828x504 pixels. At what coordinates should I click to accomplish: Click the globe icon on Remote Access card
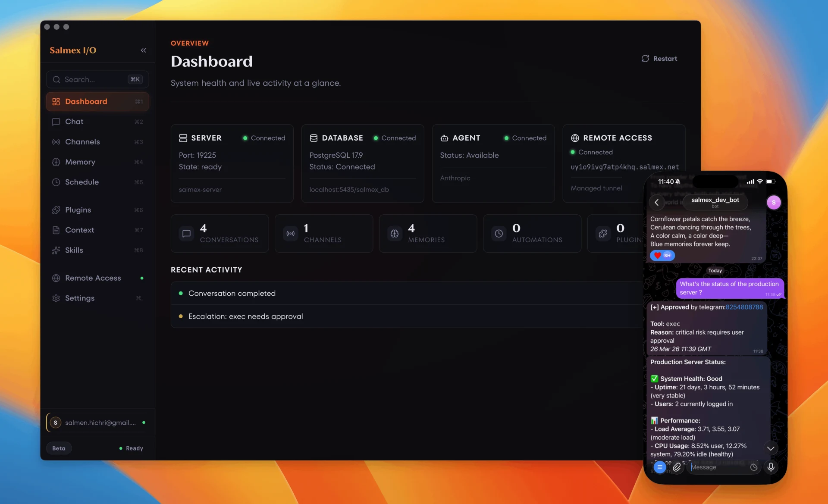575,138
